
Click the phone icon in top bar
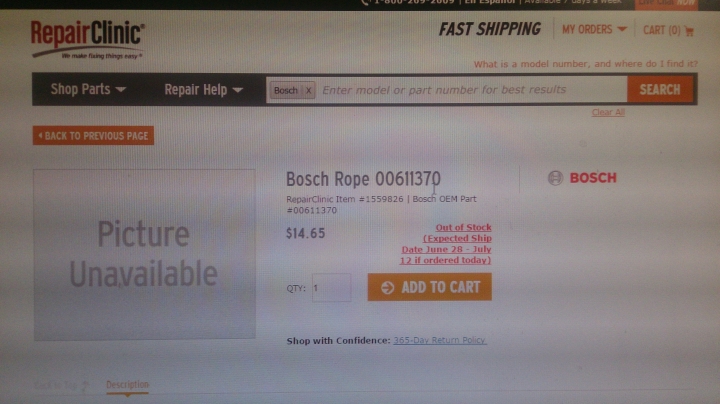point(365,2)
